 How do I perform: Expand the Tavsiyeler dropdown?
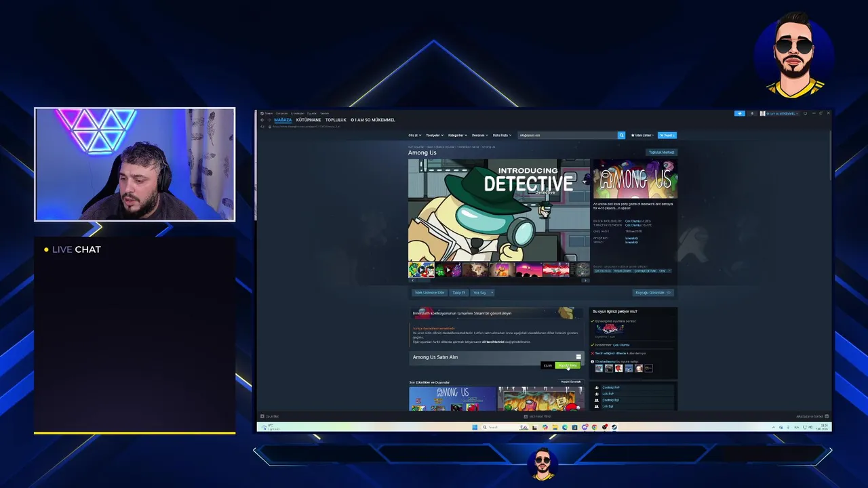pyautogui.click(x=435, y=135)
